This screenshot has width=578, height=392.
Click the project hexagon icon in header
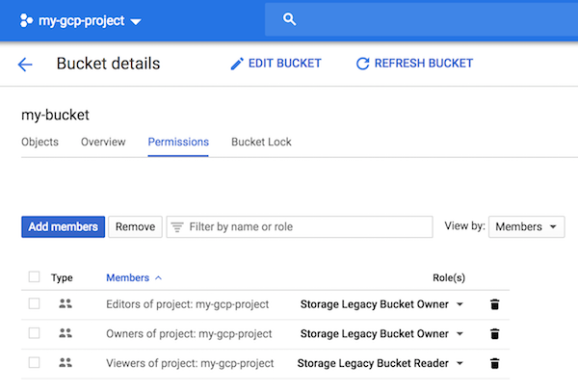26,20
